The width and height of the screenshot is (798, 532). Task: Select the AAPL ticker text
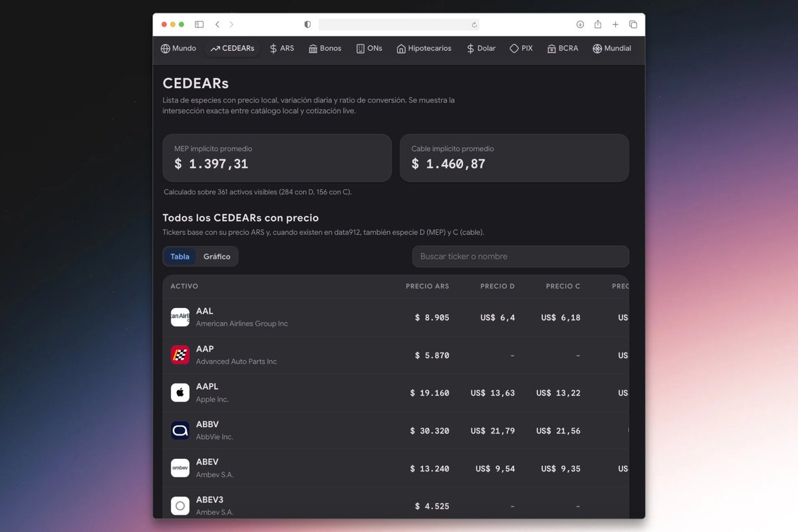pos(207,386)
